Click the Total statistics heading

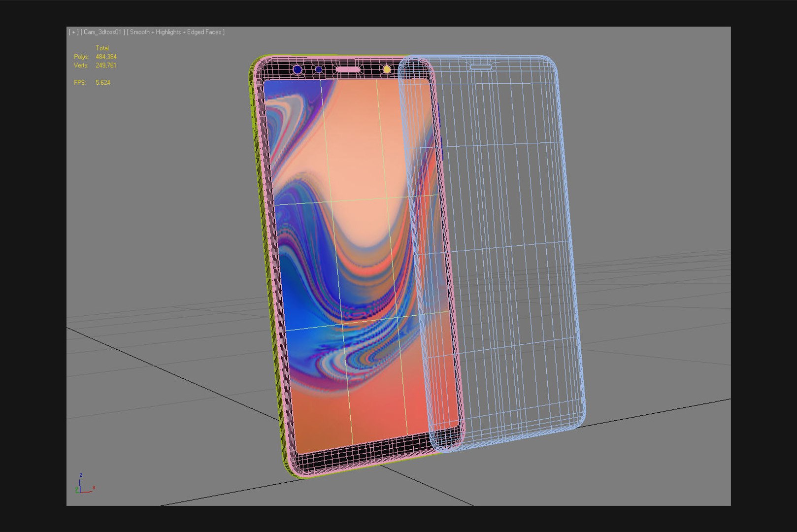point(102,48)
